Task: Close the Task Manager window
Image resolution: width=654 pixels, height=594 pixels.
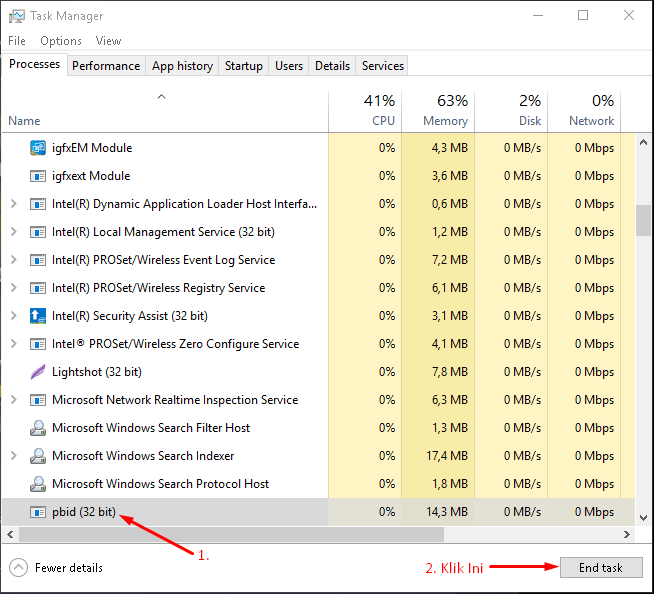Action: (629, 16)
